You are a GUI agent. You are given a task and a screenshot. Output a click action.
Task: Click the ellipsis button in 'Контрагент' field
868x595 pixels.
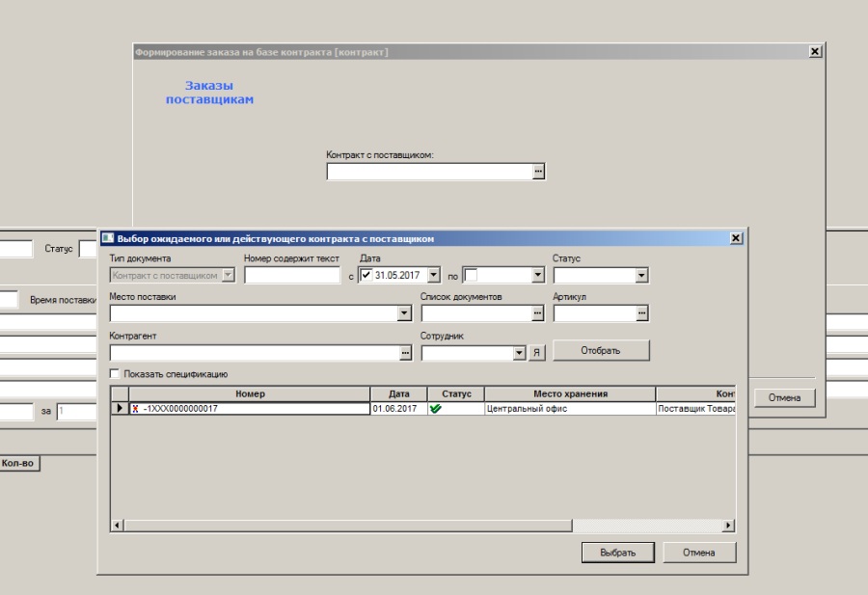click(x=405, y=353)
